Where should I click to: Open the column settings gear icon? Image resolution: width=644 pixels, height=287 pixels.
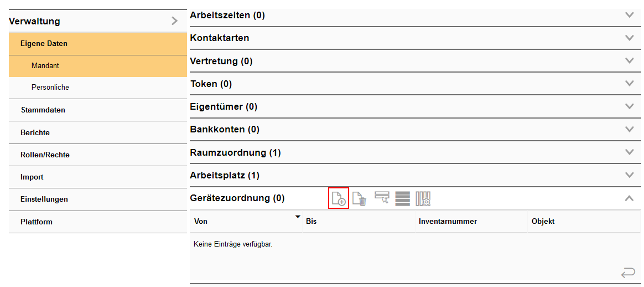click(423, 198)
